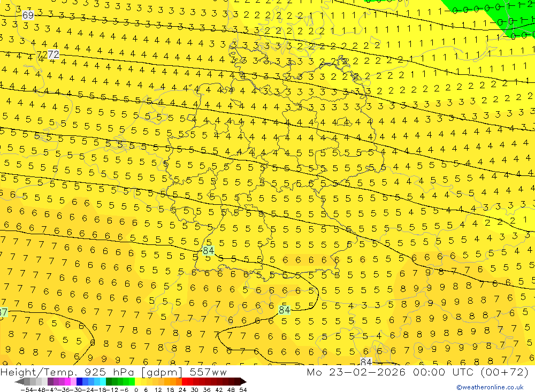Image resolution: width=535 pixels, height=392 pixels.
Task: Click the '69' contour height label
Action: click(28, 15)
